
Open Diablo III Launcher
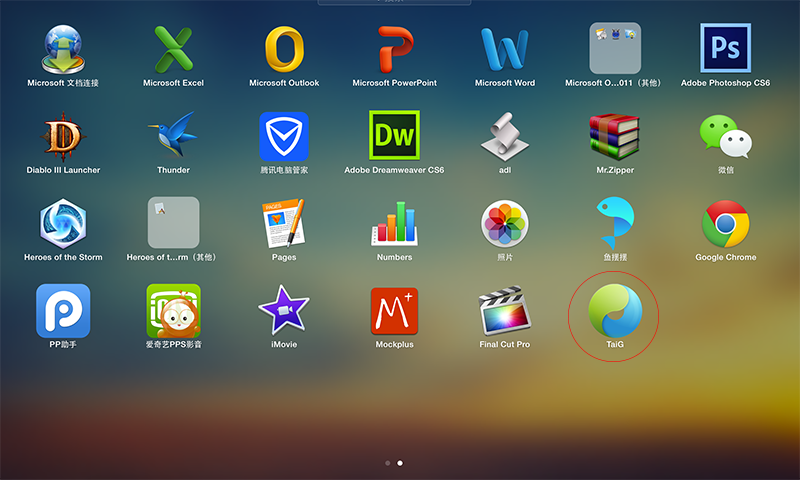point(63,137)
